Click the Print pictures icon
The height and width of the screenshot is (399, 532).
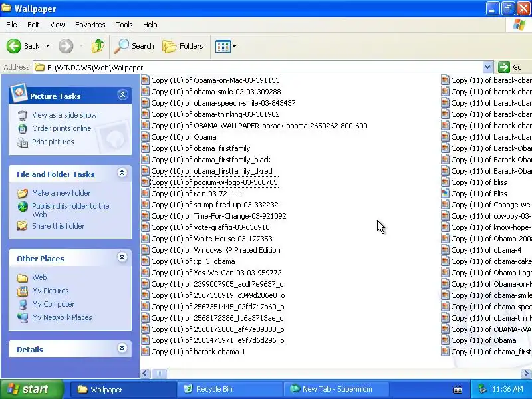[x=23, y=142]
